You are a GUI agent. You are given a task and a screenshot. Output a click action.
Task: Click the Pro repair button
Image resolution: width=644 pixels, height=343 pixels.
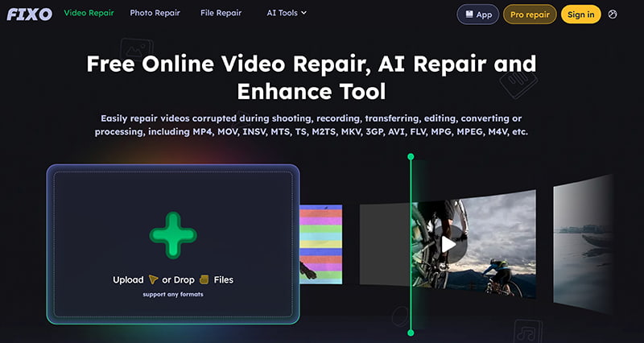click(530, 14)
